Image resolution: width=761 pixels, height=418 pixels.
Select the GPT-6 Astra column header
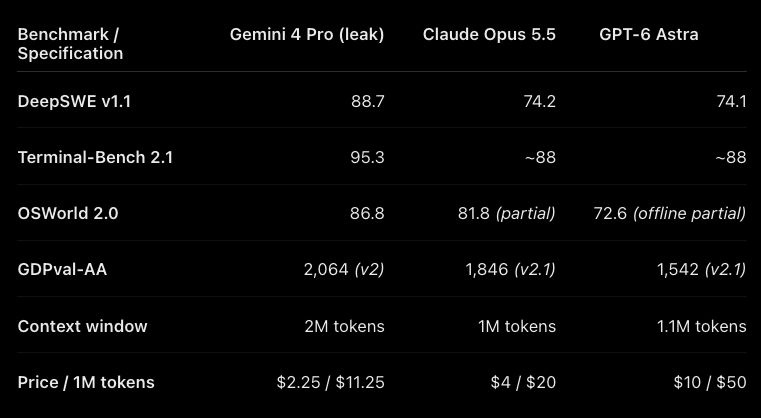coord(649,34)
